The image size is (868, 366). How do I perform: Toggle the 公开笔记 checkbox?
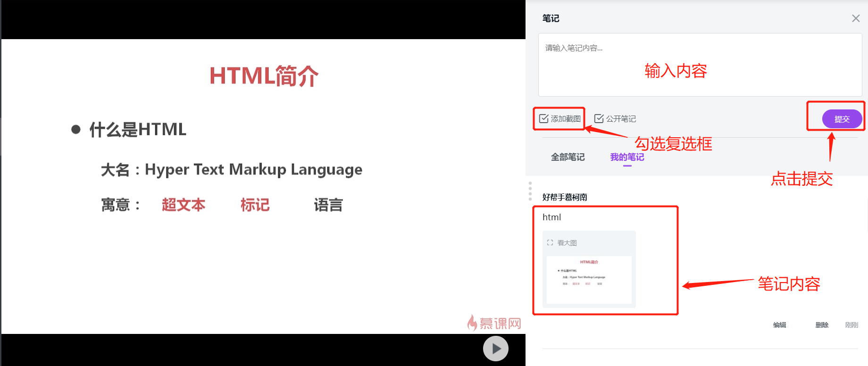[x=599, y=119]
